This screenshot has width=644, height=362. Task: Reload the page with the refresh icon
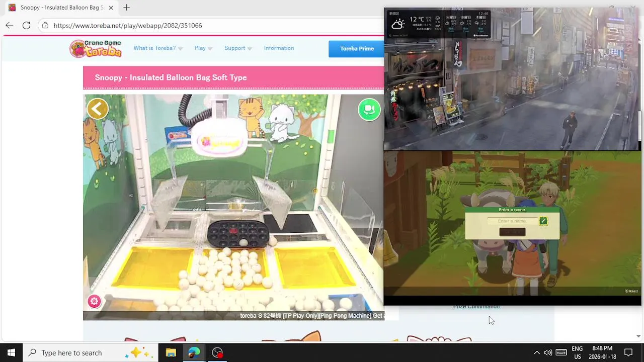coord(26,25)
